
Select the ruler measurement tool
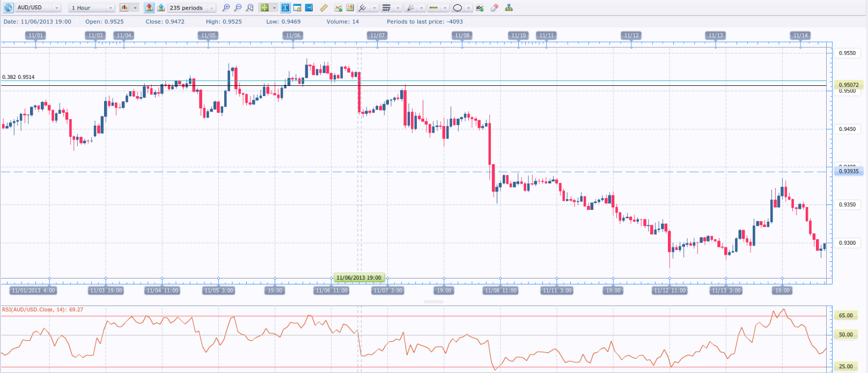(x=323, y=8)
